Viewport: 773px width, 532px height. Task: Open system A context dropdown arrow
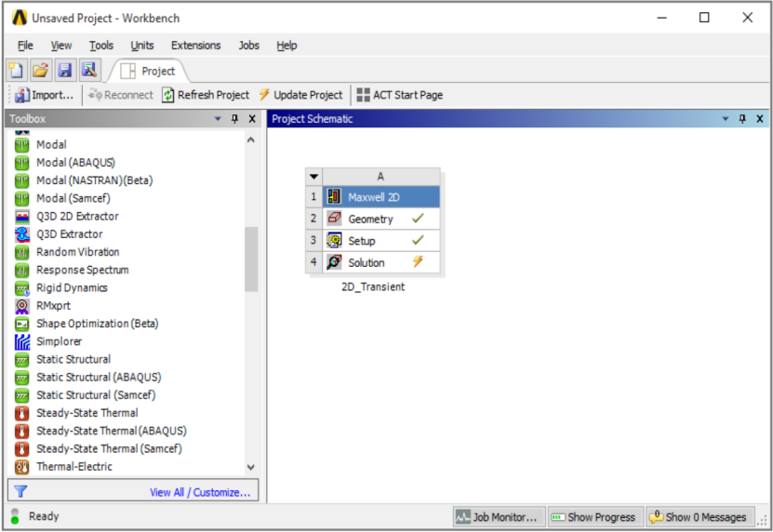[x=313, y=177]
